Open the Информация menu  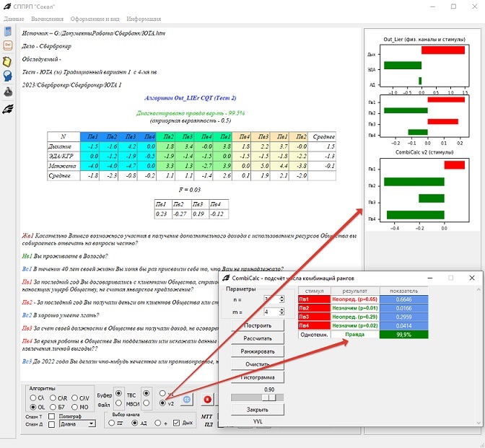point(144,19)
